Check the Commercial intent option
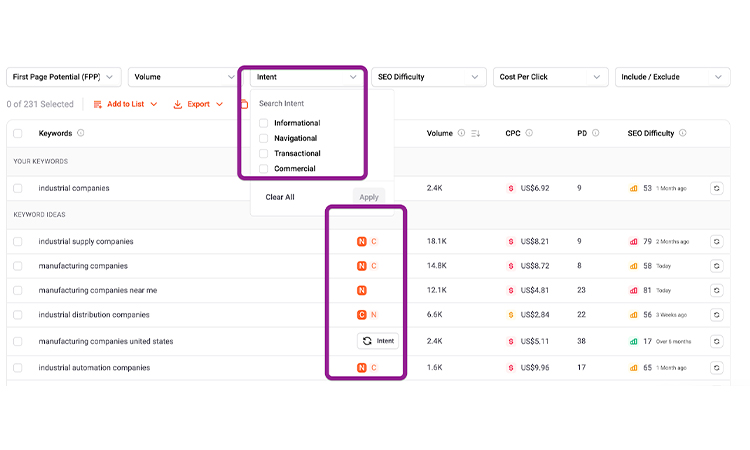The image size is (750, 450). pos(264,169)
